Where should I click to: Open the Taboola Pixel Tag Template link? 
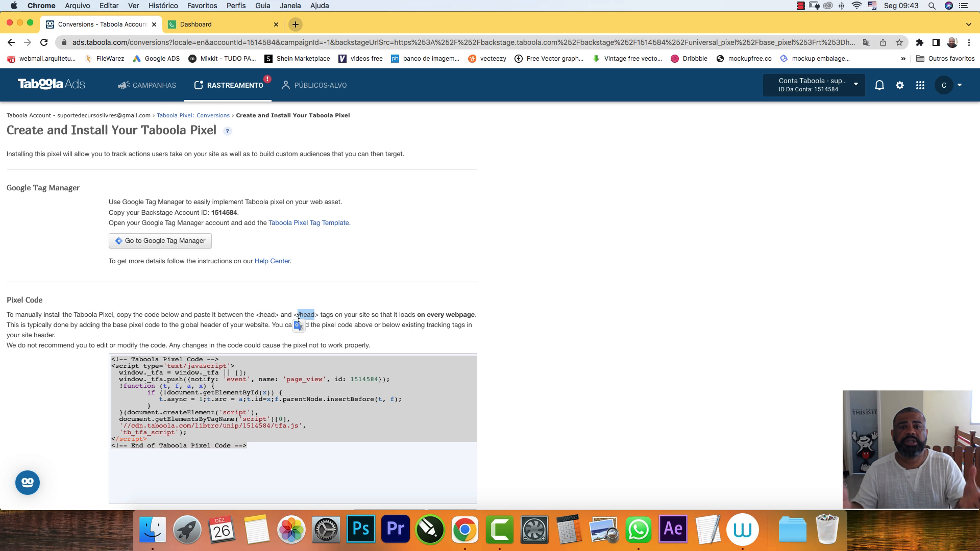click(x=309, y=223)
